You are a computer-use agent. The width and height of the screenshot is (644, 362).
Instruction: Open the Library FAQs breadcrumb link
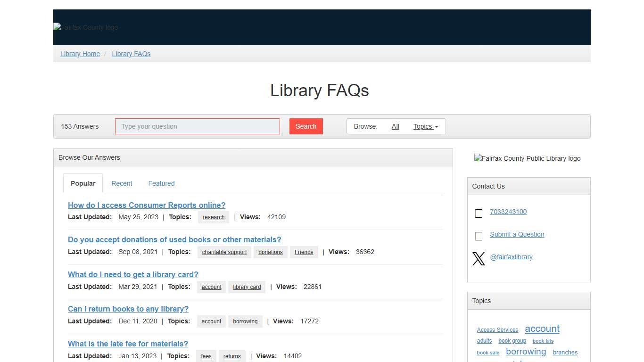coord(131,54)
